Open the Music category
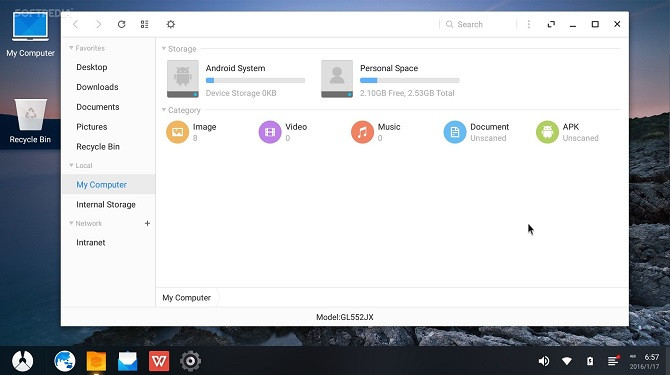670x375 pixels. [x=376, y=132]
